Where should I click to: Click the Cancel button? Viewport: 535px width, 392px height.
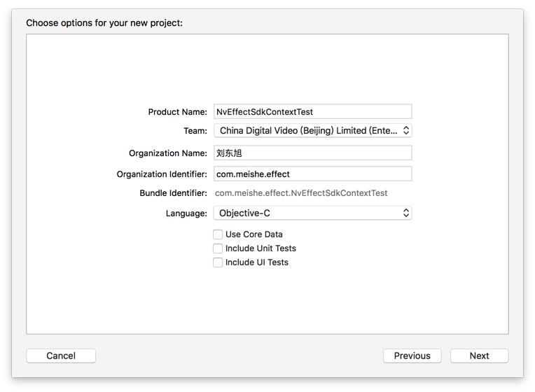pos(61,356)
